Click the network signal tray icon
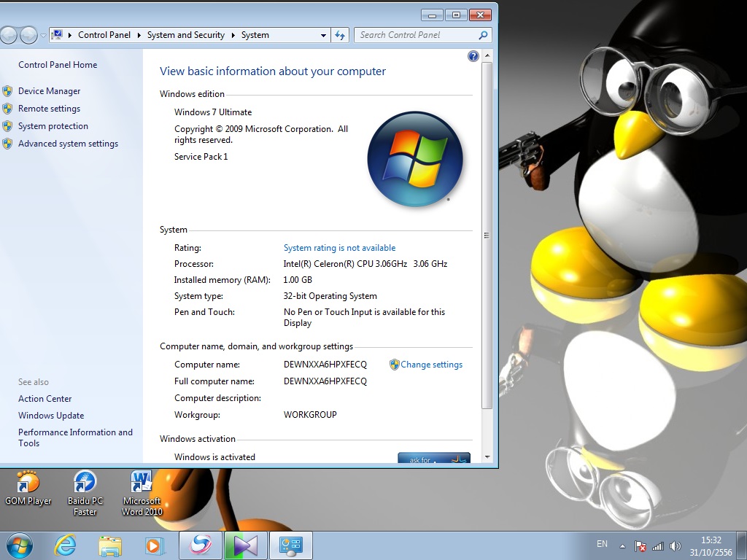 [658, 546]
